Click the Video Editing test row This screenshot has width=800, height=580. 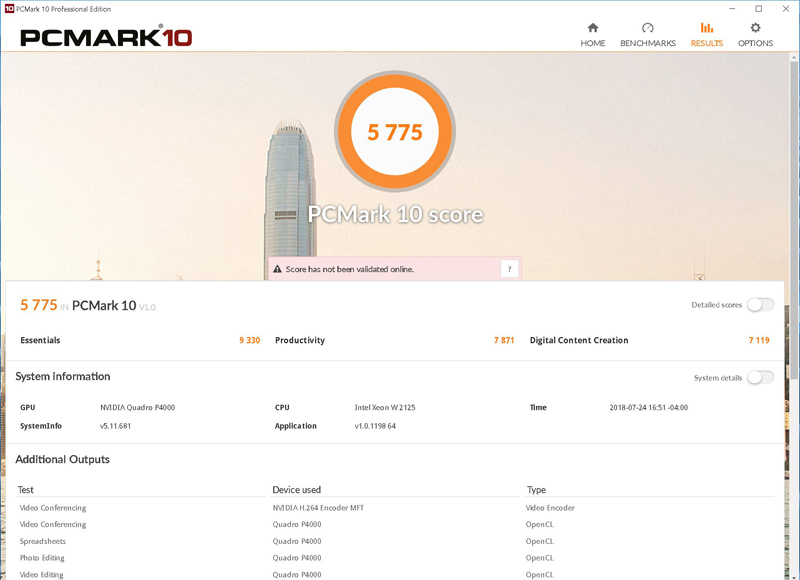tap(41, 575)
